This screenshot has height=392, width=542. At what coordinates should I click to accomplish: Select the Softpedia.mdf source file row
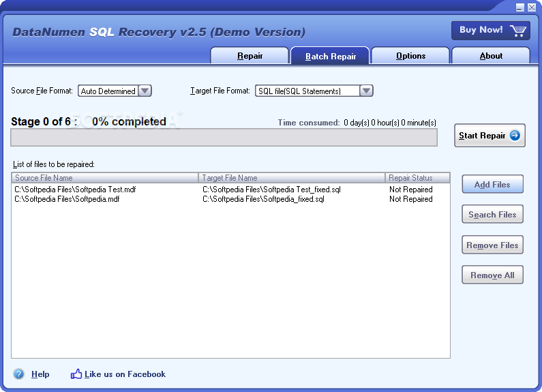pyautogui.click(x=67, y=199)
